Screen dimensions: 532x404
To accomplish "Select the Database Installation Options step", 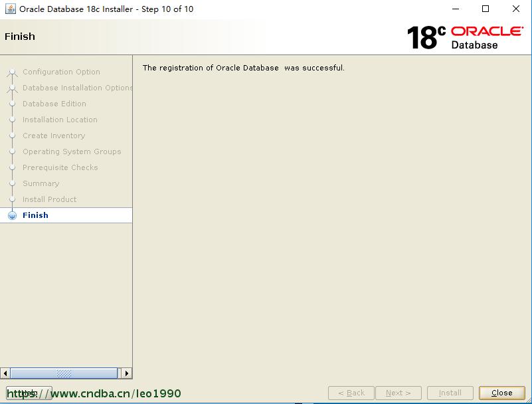I will 77,88.
